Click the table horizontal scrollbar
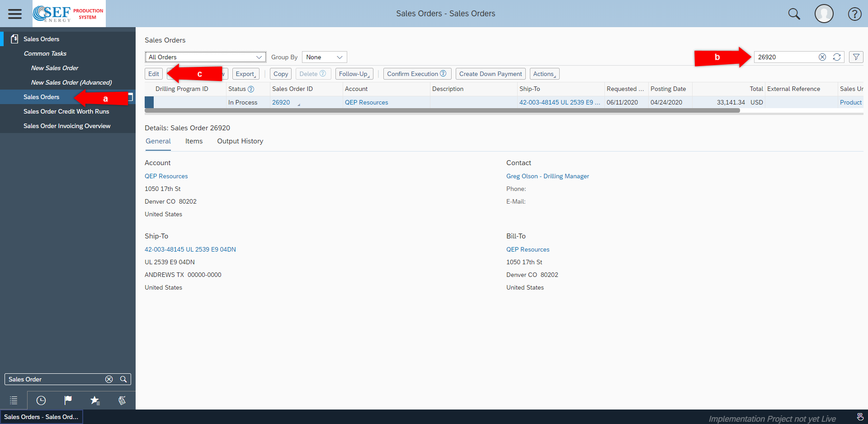 [442, 110]
